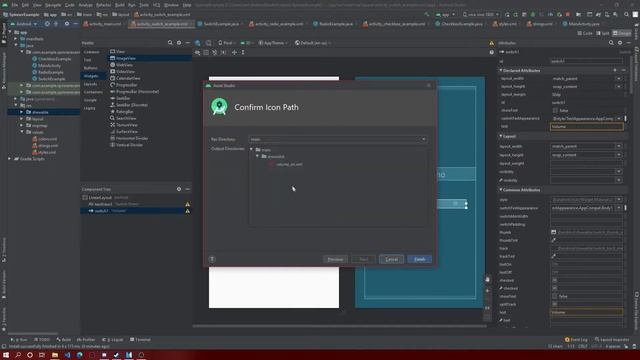Click the layout warnings triangle icon

point(491,43)
